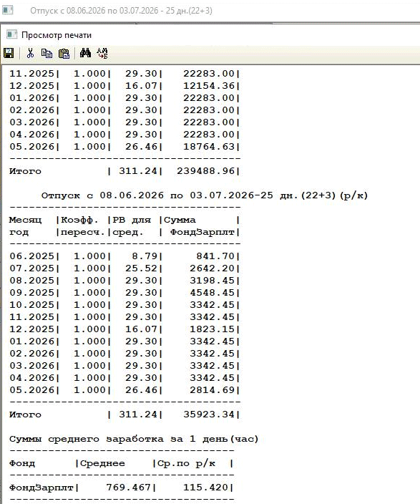Click the Просмотр печати window icon
The width and height of the screenshot is (420, 504).
11,34
